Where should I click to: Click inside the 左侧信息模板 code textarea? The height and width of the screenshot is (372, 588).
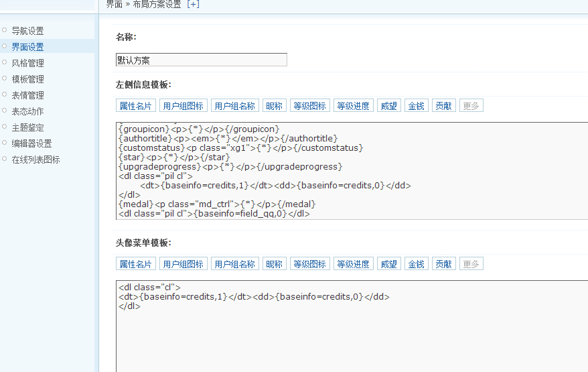click(x=352, y=171)
